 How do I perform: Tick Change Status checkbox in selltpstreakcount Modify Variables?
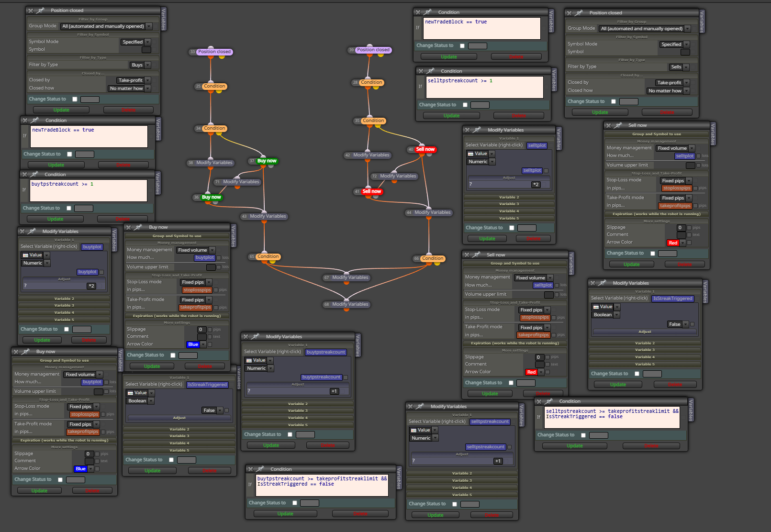click(x=455, y=504)
